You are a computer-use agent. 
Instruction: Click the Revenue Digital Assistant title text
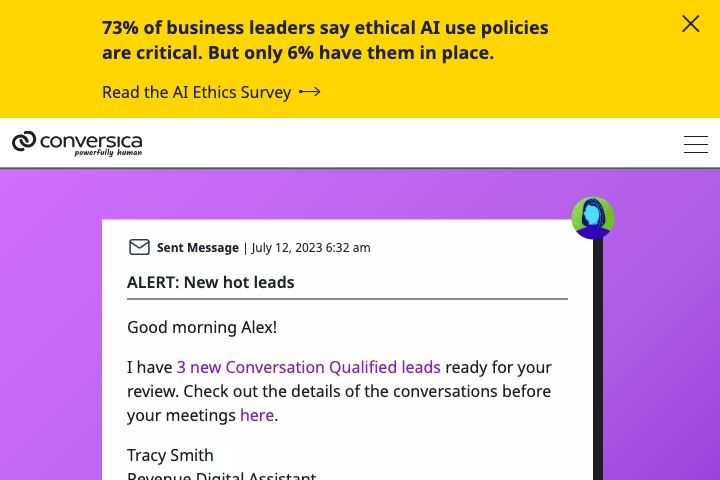[222, 476]
